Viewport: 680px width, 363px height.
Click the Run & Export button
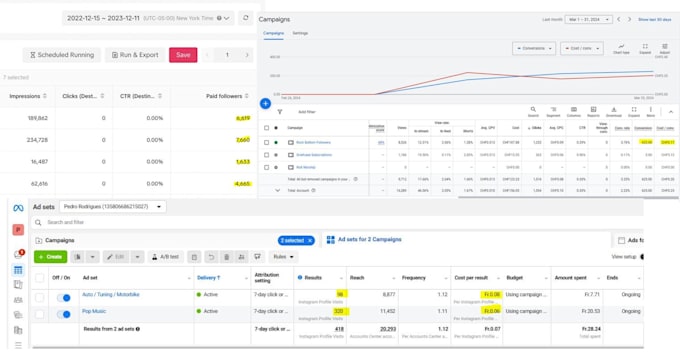point(135,55)
